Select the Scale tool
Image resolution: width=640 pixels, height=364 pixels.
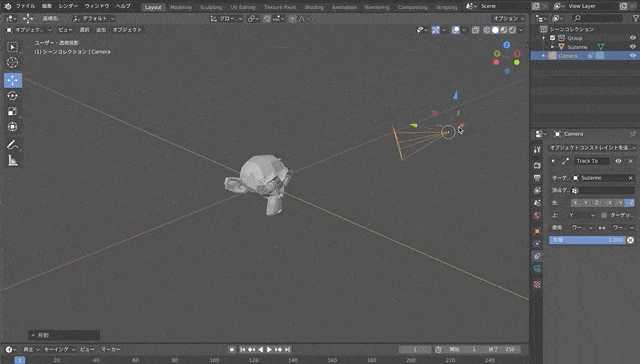(x=13, y=111)
